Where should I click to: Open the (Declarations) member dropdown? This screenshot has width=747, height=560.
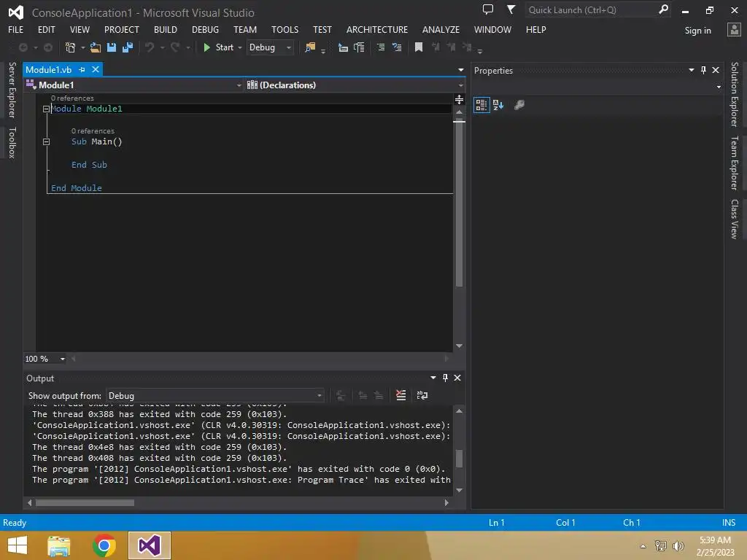[355, 85]
